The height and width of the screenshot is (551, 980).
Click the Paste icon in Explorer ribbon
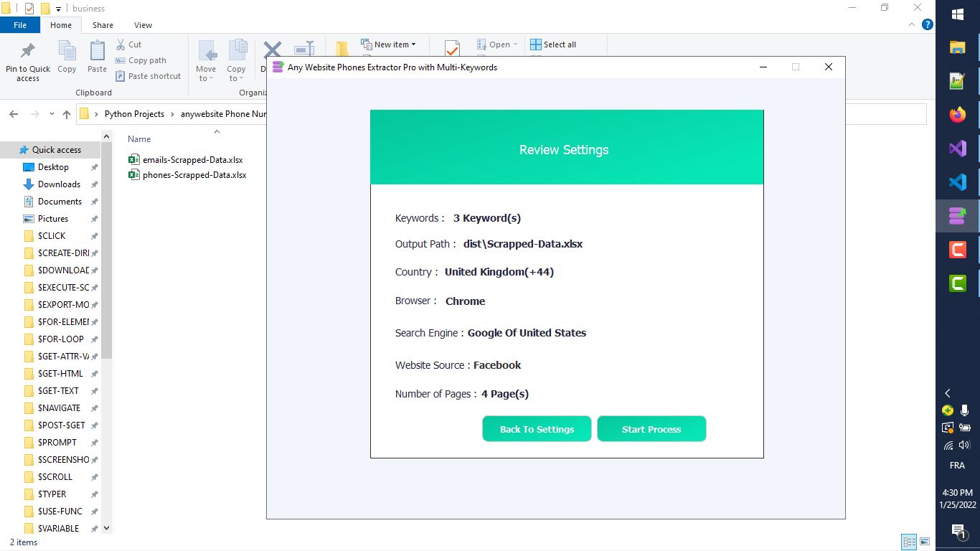(97, 57)
